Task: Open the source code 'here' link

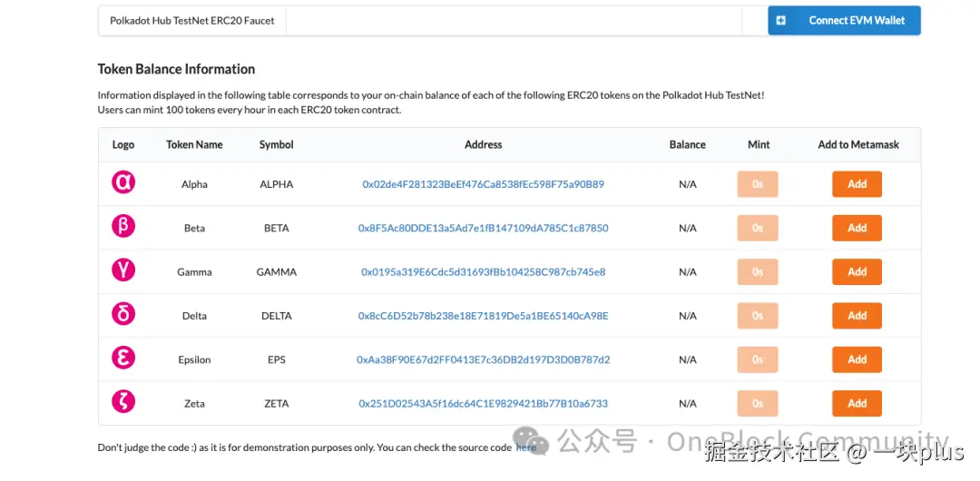Action: pyautogui.click(x=526, y=447)
